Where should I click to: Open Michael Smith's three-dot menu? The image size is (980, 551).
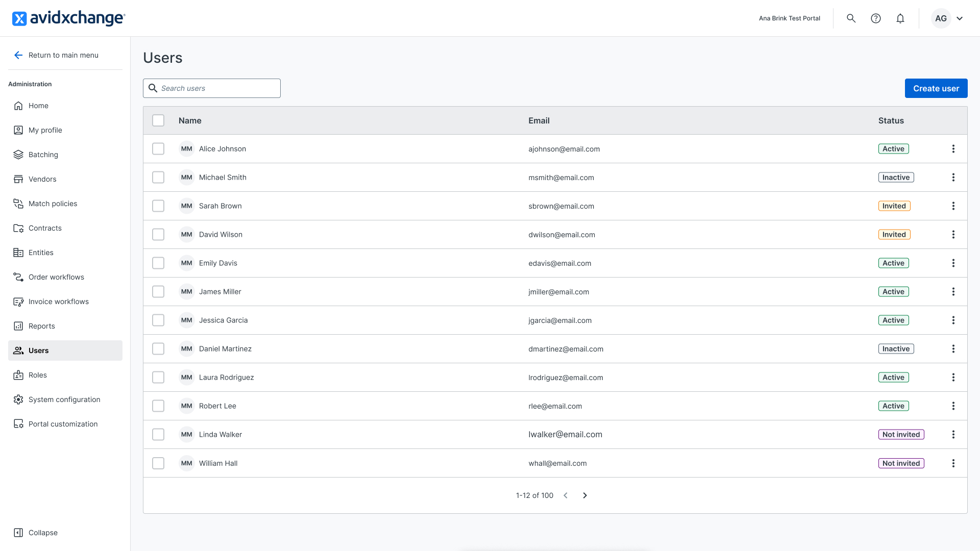(x=953, y=178)
